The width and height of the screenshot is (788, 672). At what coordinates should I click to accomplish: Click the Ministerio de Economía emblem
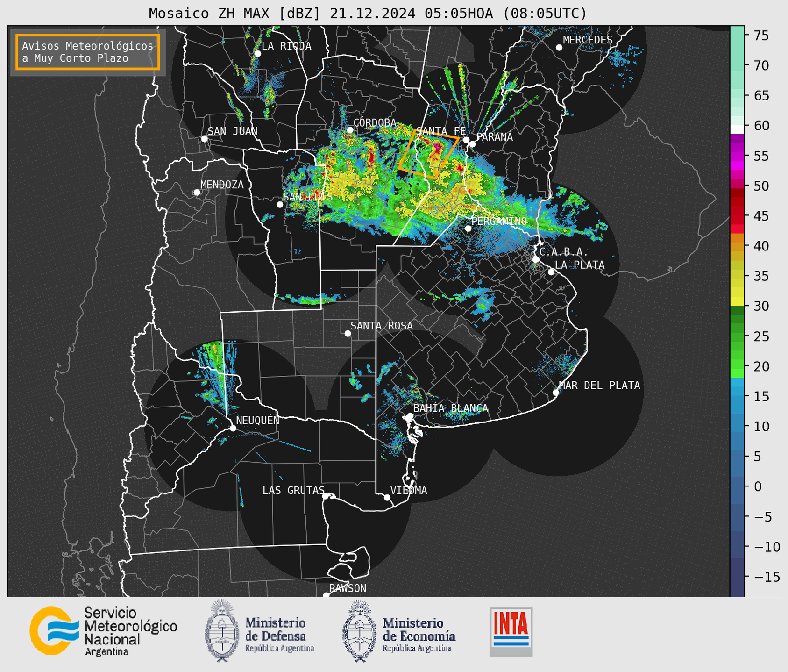click(359, 631)
